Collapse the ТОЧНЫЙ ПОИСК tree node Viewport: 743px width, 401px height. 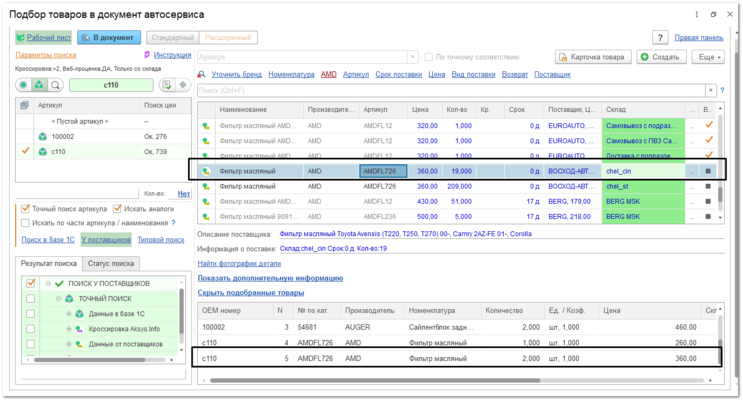59,299
